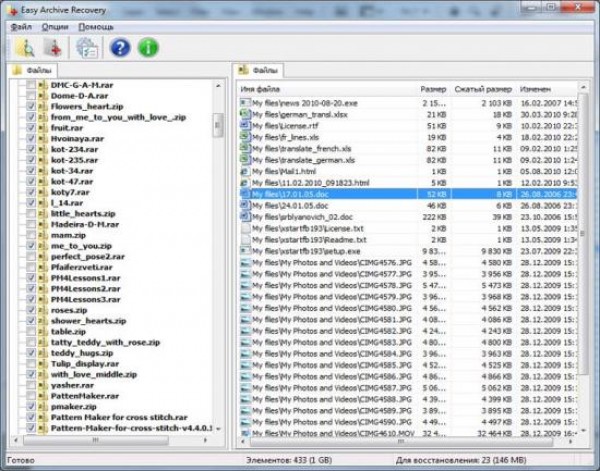Select the prblyanovich_02.doc file row
600x471 pixels.
click(408, 217)
